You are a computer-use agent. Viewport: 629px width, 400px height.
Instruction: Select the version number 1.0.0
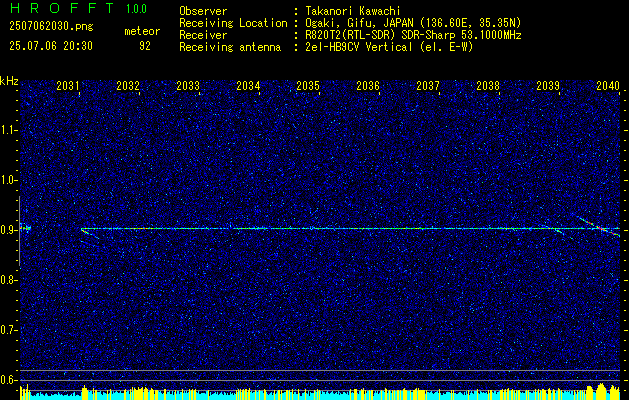coord(136,9)
